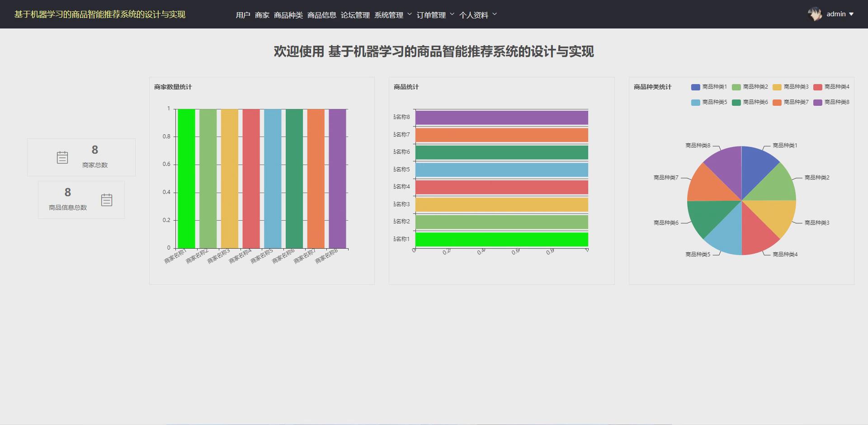Click the 订单管理 menu label
Viewport: 868px width, 425px height.
click(431, 15)
